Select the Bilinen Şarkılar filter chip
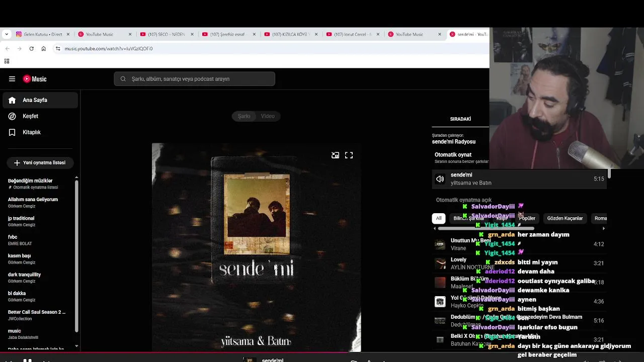This screenshot has width=644, height=362. point(468,218)
